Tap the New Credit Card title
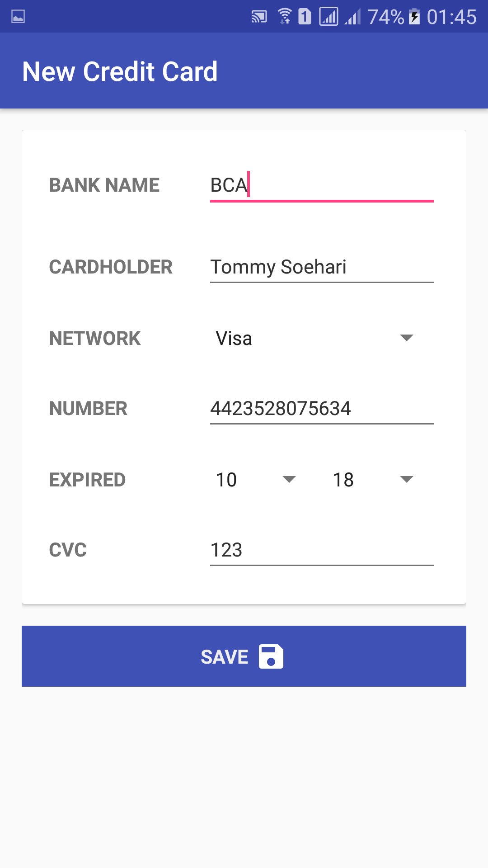The image size is (488, 868). tap(120, 71)
